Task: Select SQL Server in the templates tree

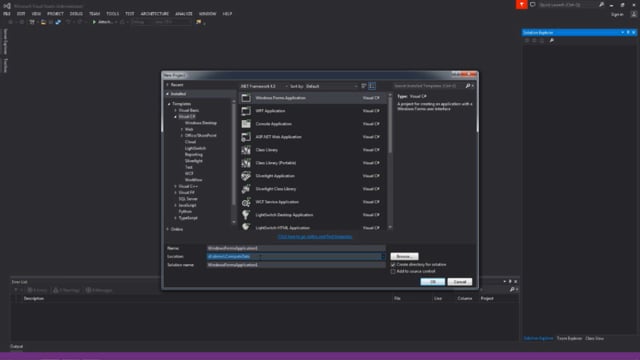Action: [x=188, y=199]
